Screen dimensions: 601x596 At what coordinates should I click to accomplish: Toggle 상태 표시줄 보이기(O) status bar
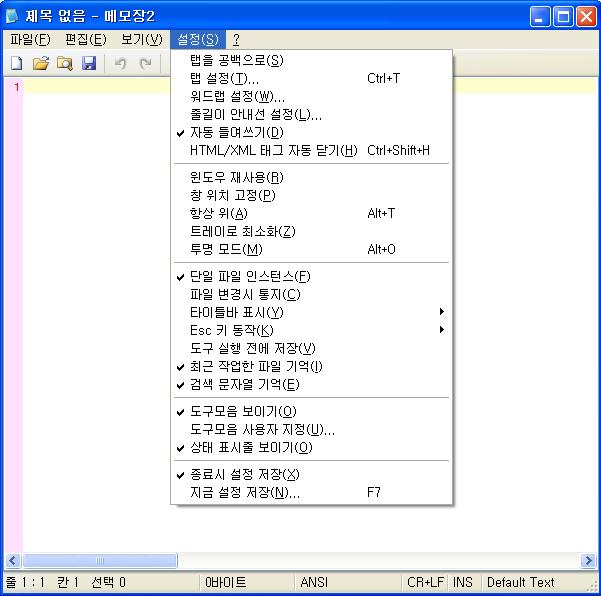point(312,447)
